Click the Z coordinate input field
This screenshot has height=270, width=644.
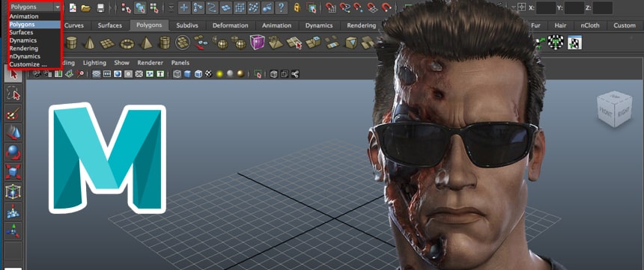coord(603,7)
